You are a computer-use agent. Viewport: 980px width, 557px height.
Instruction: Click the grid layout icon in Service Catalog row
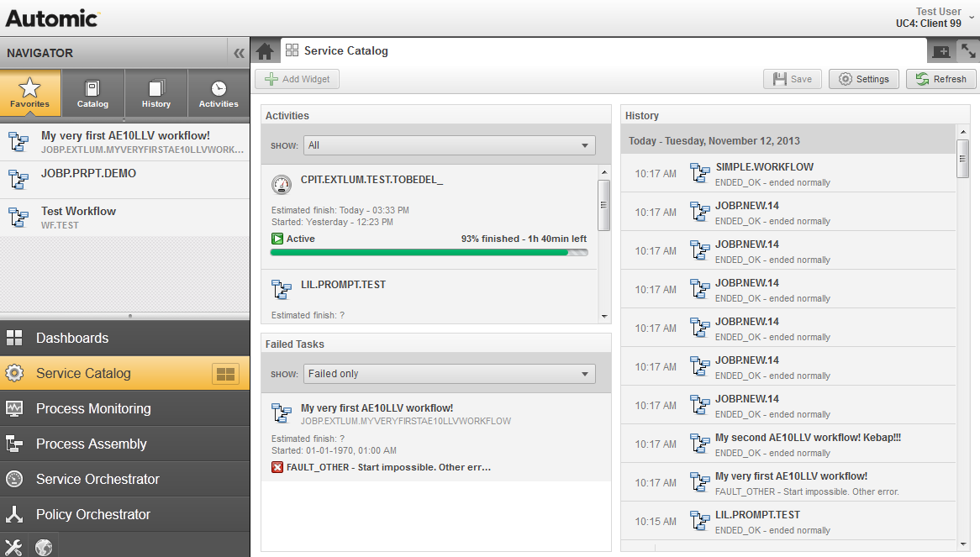click(x=225, y=374)
